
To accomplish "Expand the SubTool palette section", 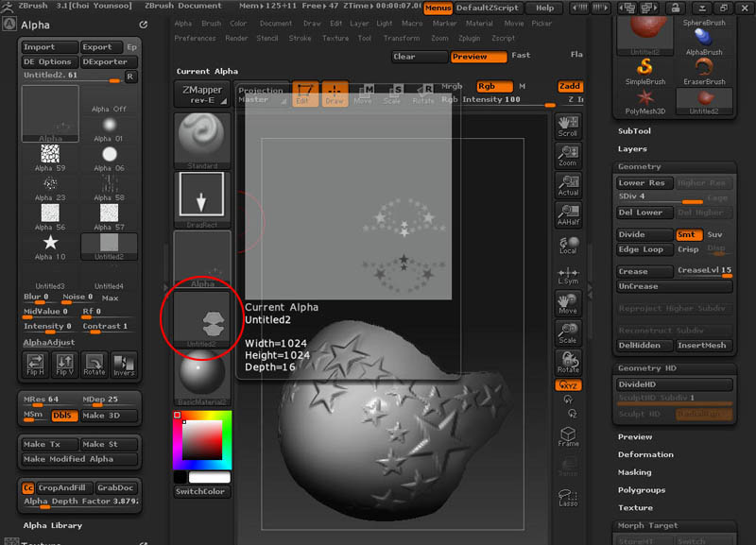I will [634, 131].
